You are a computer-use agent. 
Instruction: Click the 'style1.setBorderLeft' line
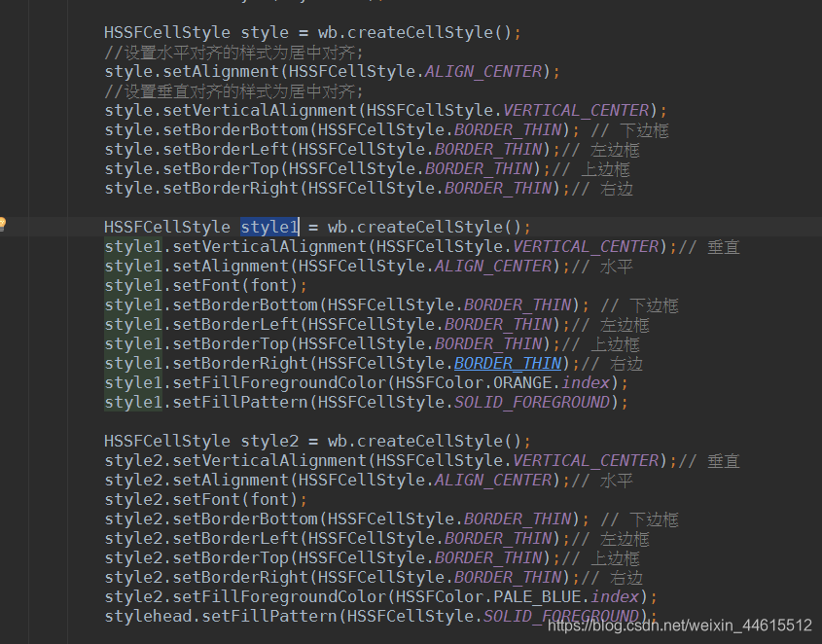(376, 324)
